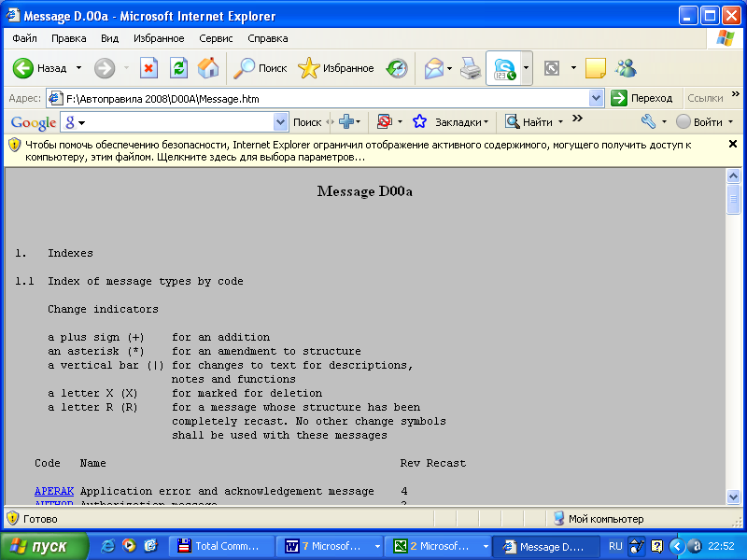Click the Google toolbar search field
The height and width of the screenshot is (560, 747).
click(174, 122)
